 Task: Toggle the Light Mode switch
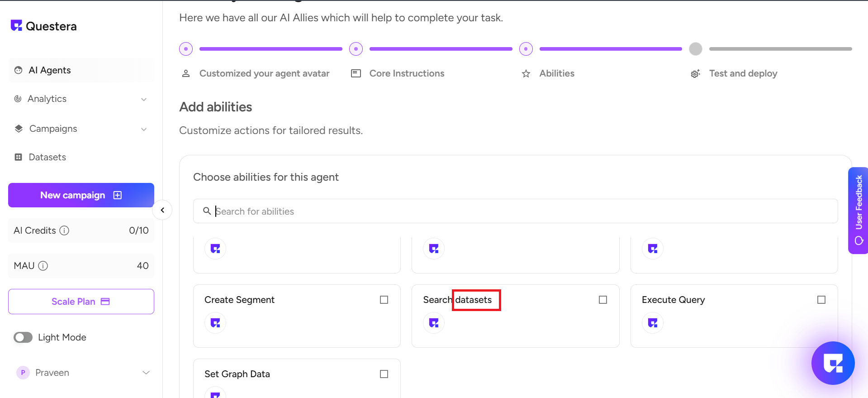click(23, 337)
